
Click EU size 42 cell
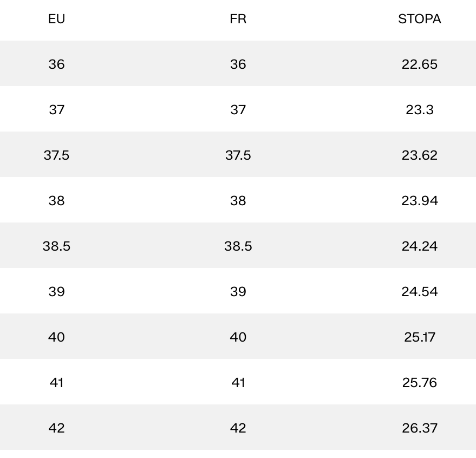[x=56, y=428]
